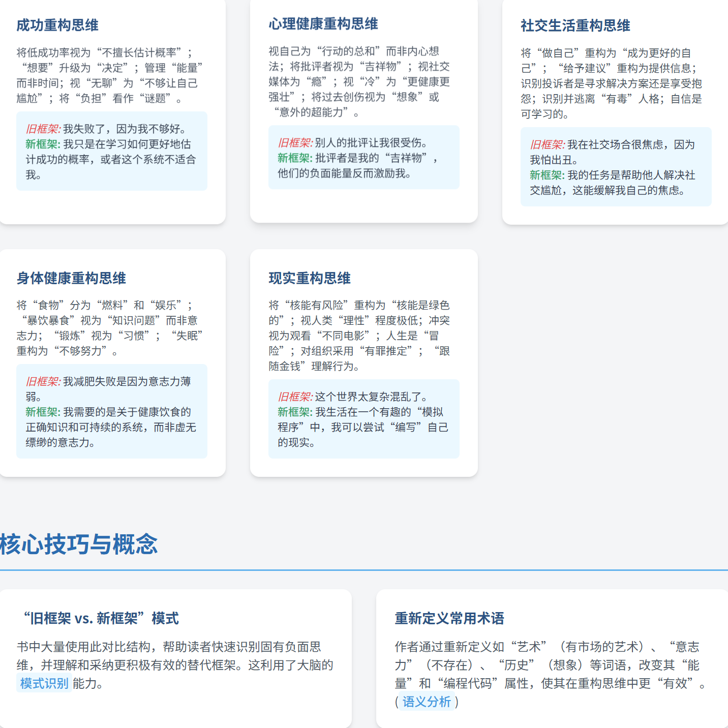Click the red 旧框架 label in the 社交生活重构思维 card
Viewport: 728px width, 728px height.
pyautogui.click(x=547, y=144)
